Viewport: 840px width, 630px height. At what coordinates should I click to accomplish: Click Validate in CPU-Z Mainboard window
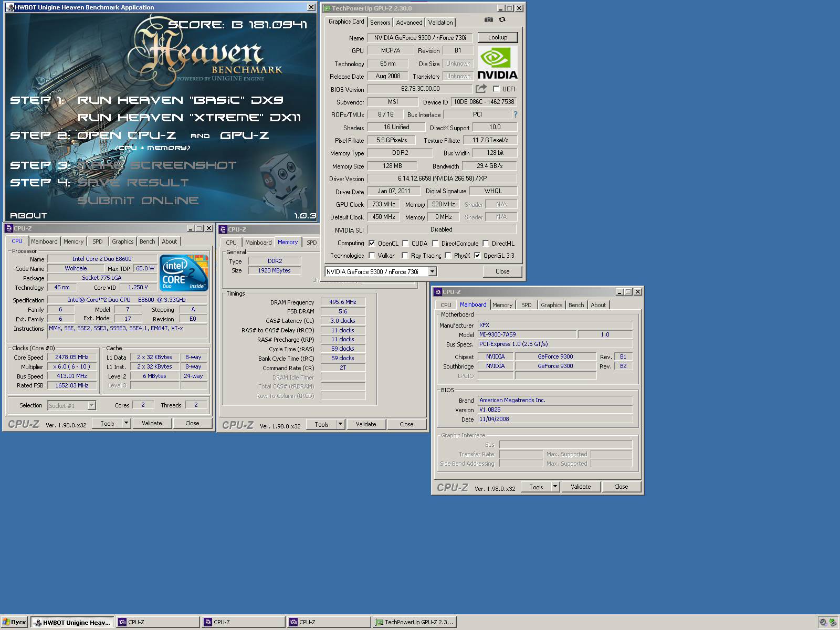(581, 487)
